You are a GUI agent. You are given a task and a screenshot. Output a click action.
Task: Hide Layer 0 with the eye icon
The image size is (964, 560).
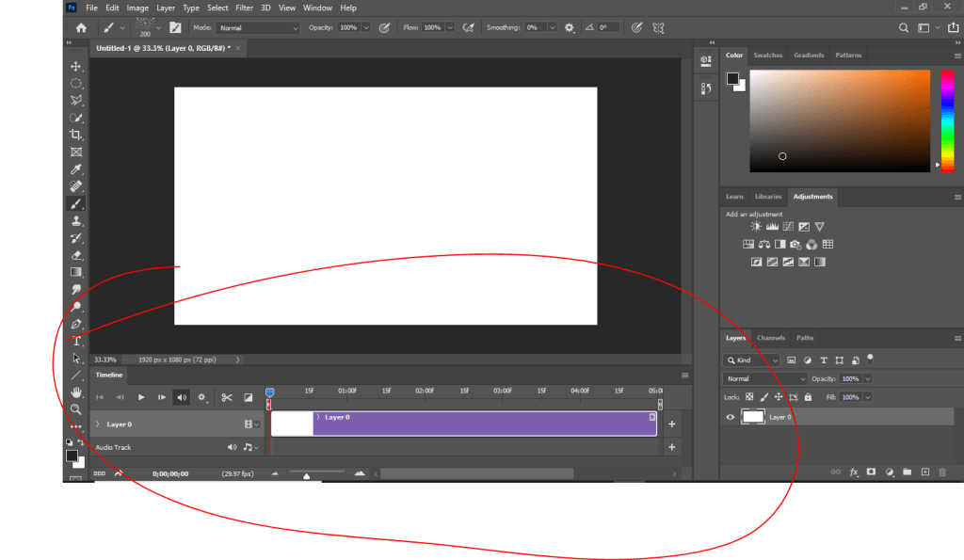point(731,417)
